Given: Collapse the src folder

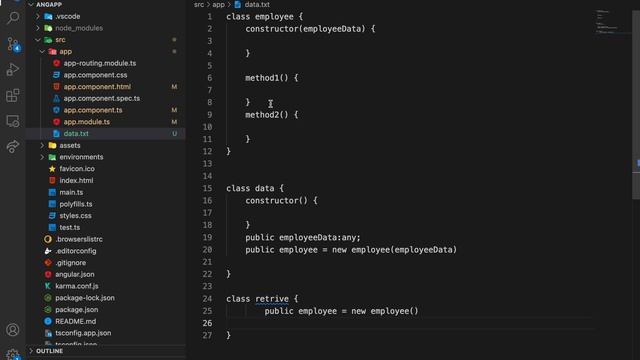Looking at the screenshot, I should tap(38, 40).
